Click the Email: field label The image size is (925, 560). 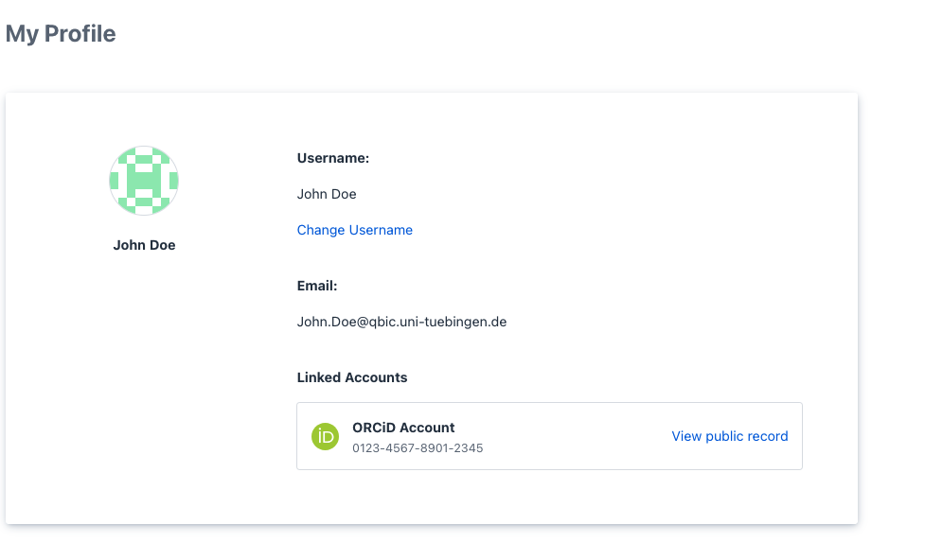[317, 286]
